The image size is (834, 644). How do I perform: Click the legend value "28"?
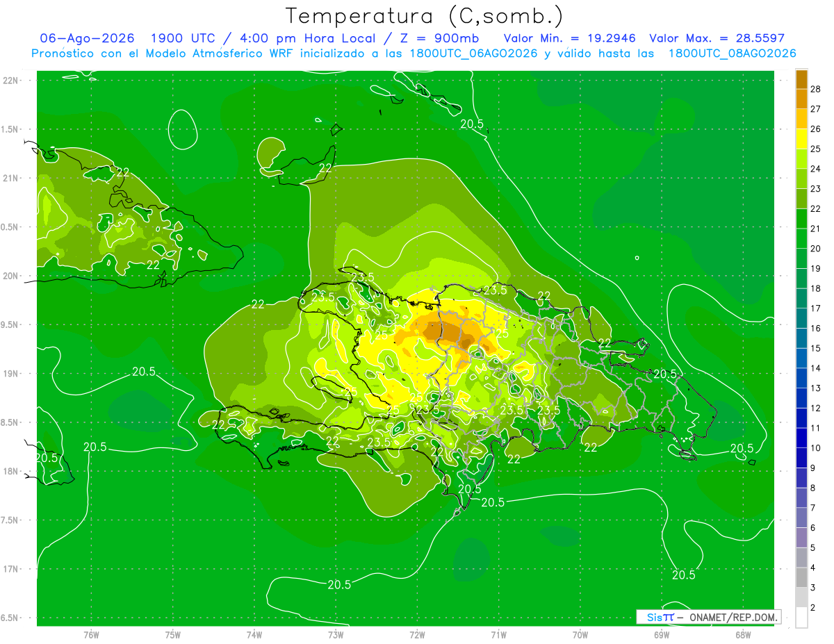pos(816,89)
